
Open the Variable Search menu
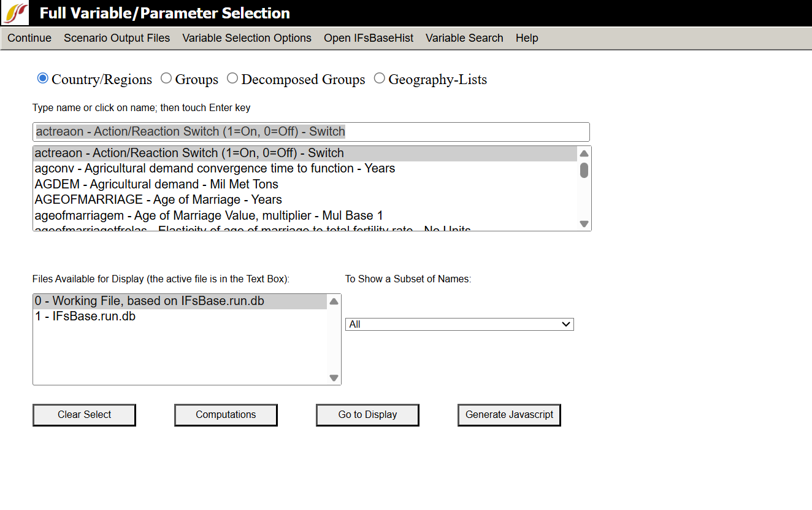tap(464, 38)
